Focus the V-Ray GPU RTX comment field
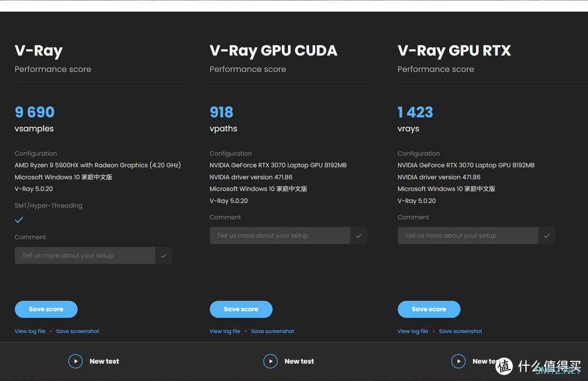This screenshot has height=381, width=588. pos(468,235)
